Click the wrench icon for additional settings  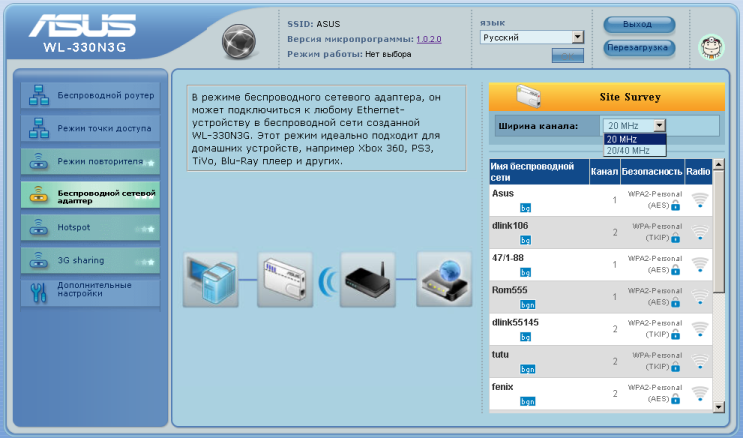tap(38, 292)
